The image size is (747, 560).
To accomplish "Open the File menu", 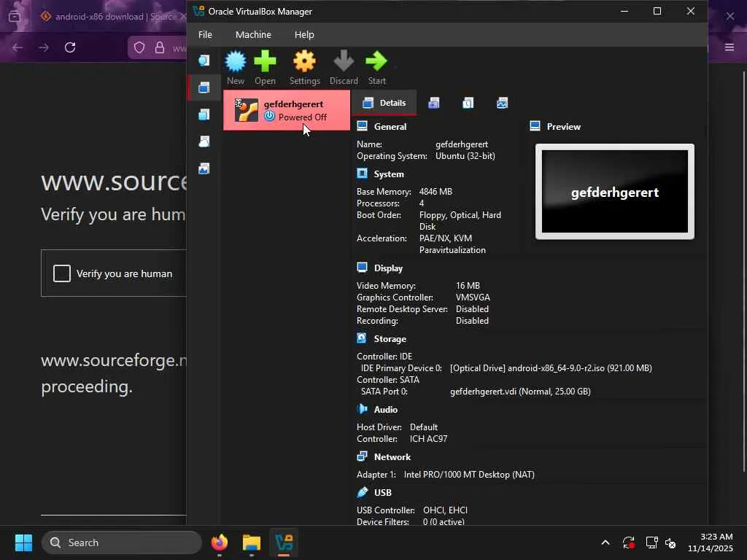I will pos(205,35).
